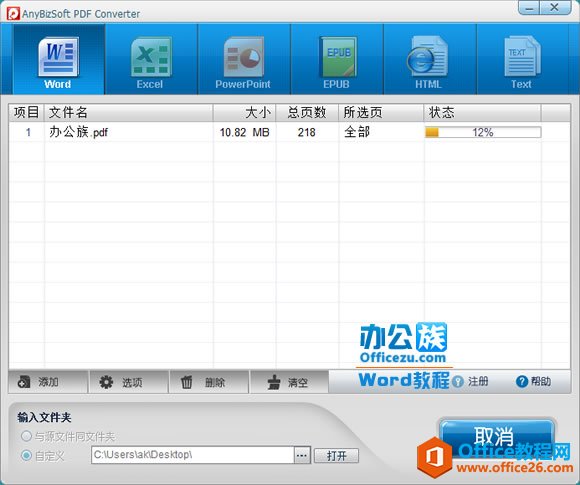
Task: Click the 清空 (clear all) button
Action: pos(289,382)
